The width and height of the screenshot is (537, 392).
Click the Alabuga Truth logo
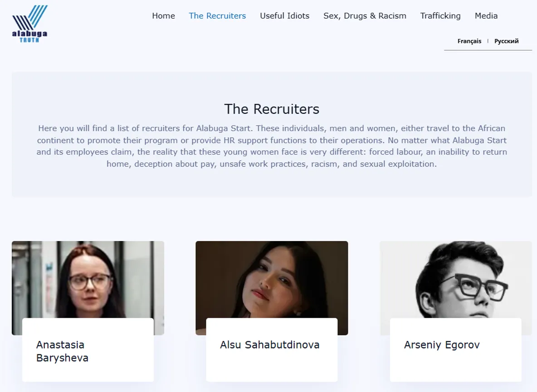[30, 24]
